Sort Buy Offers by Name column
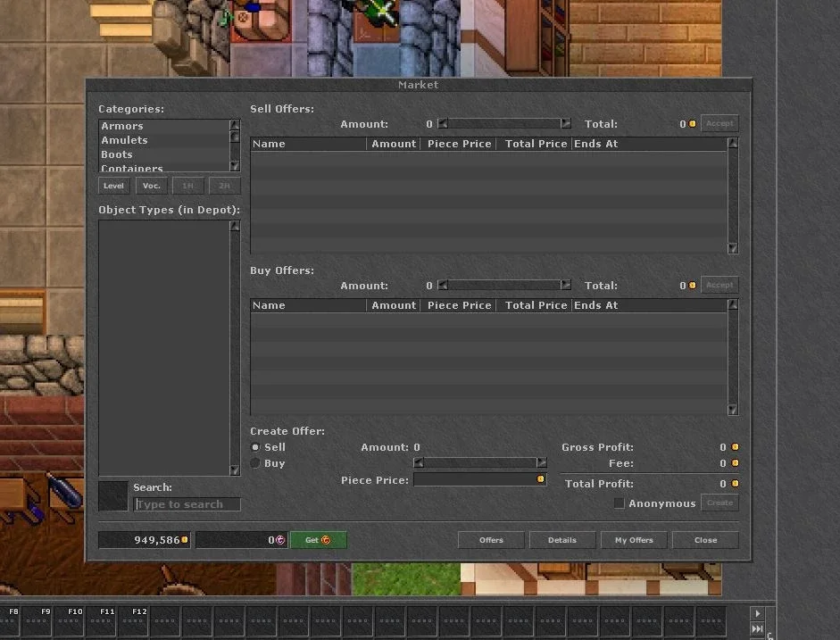This screenshot has height=640, width=840. 308,305
